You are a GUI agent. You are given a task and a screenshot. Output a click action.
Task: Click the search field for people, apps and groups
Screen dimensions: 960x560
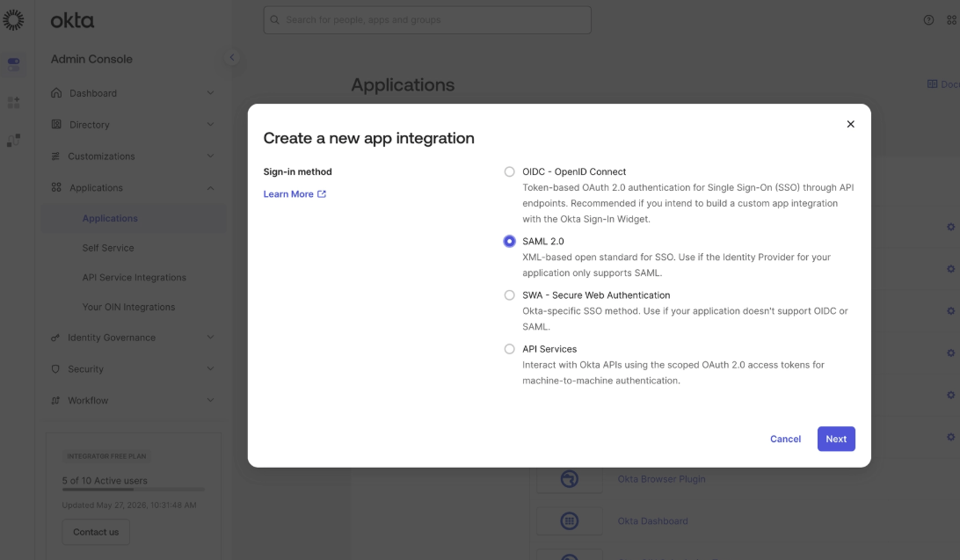pyautogui.click(x=427, y=20)
